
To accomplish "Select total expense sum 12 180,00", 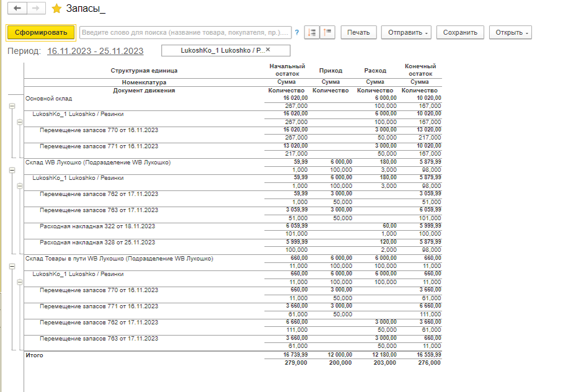I will point(384,355).
